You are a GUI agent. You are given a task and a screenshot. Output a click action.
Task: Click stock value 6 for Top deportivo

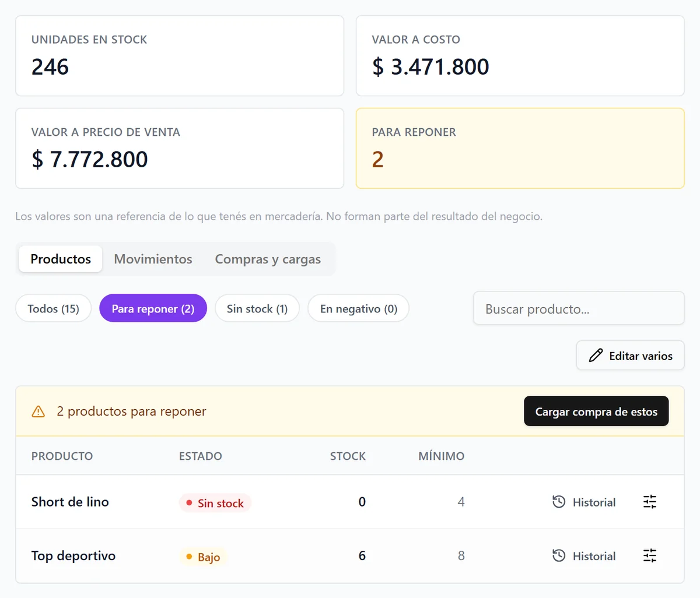[x=362, y=556]
